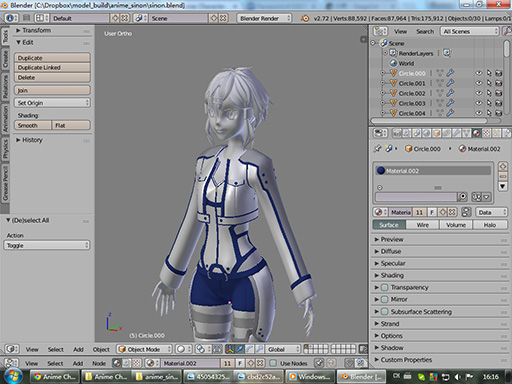Toggle selectability cursor for Circle.001
The height and width of the screenshot is (384, 512).
[x=489, y=83]
